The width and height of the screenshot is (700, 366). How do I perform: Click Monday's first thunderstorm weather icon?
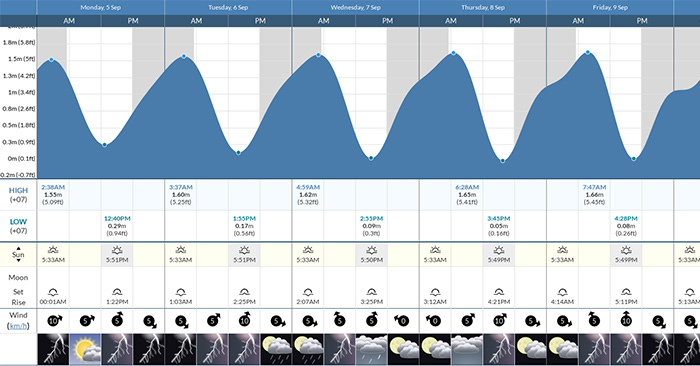tap(53, 349)
